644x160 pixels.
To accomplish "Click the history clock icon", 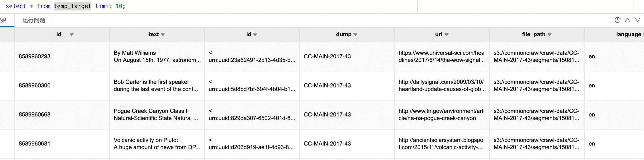I will point(617,20).
